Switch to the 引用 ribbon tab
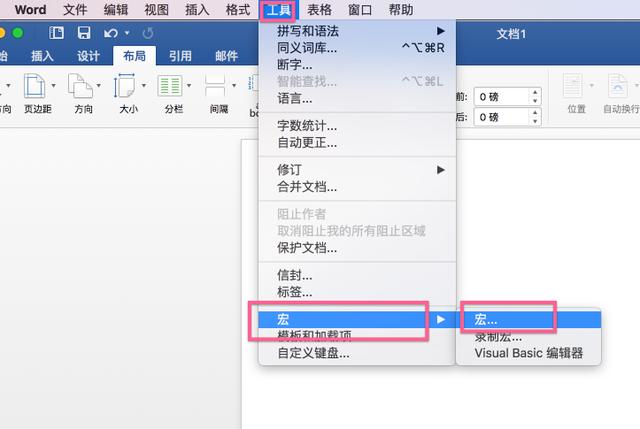The width and height of the screenshot is (640, 429). pos(180,56)
